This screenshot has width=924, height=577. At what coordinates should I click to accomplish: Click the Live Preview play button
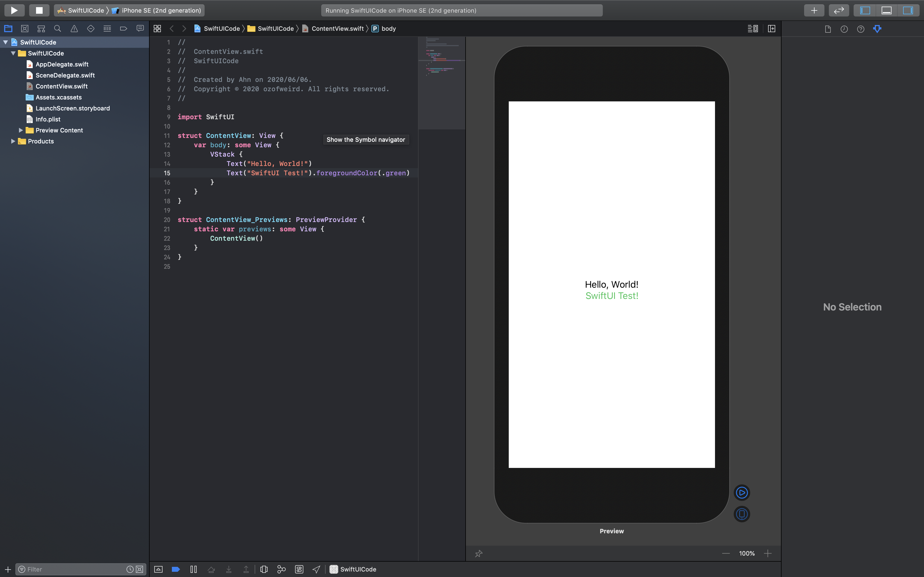pyautogui.click(x=741, y=493)
